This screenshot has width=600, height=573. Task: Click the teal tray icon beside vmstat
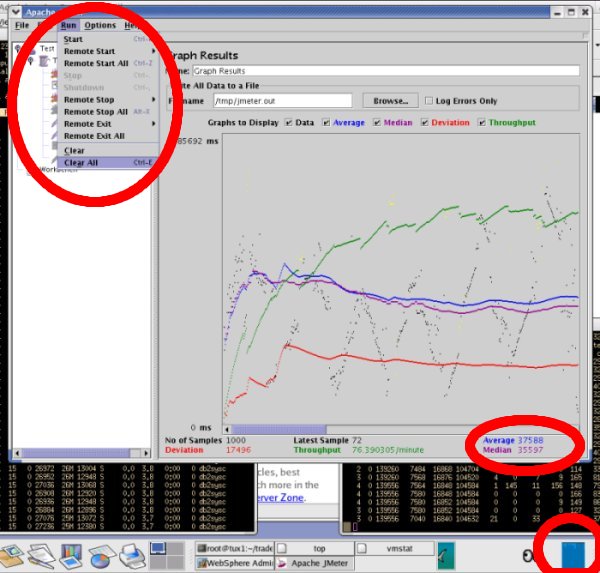446,556
